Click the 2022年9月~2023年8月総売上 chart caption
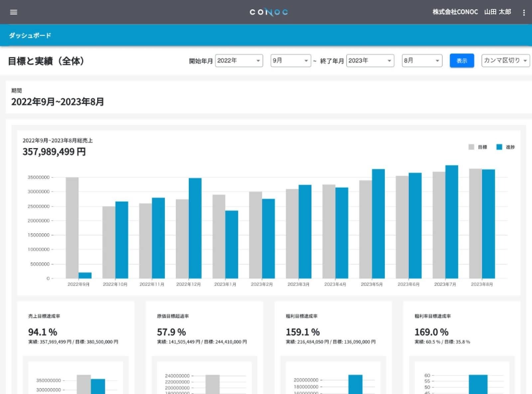This screenshot has width=532, height=394. 58,141
